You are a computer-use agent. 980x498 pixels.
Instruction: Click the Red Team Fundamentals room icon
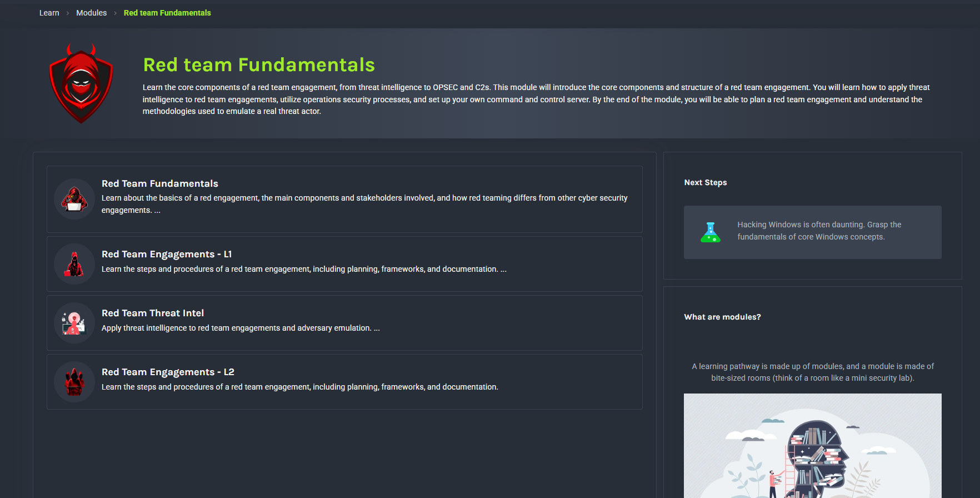(x=74, y=199)
